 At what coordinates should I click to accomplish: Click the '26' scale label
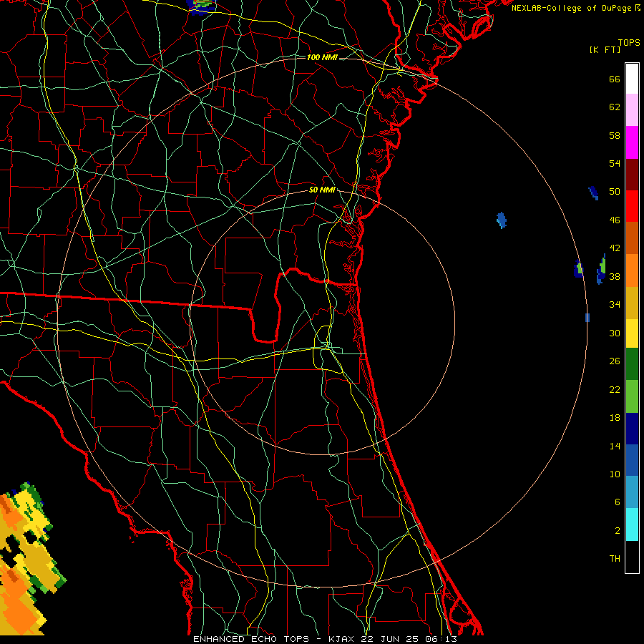pos(615,361)
